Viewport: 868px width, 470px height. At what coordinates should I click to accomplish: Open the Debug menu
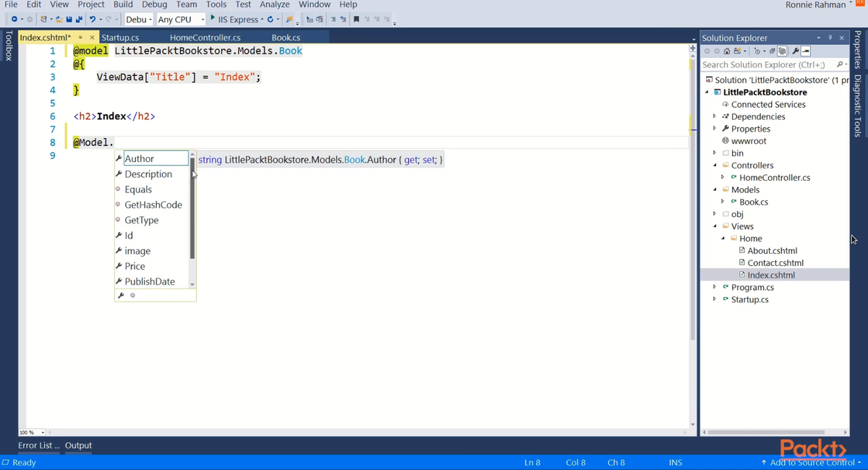[154, 4]
